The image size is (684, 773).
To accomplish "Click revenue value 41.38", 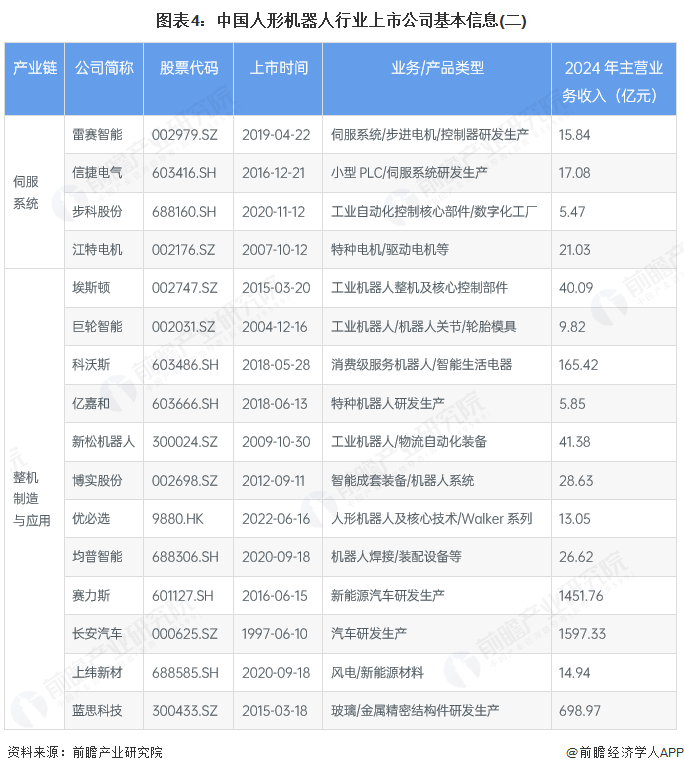I will [x=575, y=442].
